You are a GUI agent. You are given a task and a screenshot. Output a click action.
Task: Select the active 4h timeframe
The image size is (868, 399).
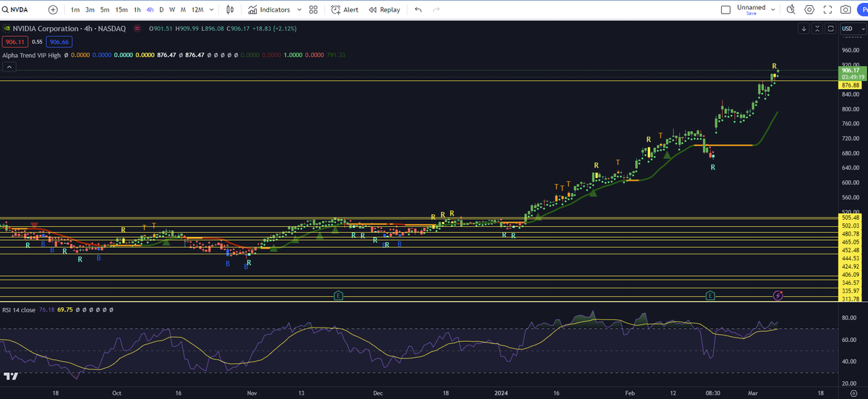point(150,10)
